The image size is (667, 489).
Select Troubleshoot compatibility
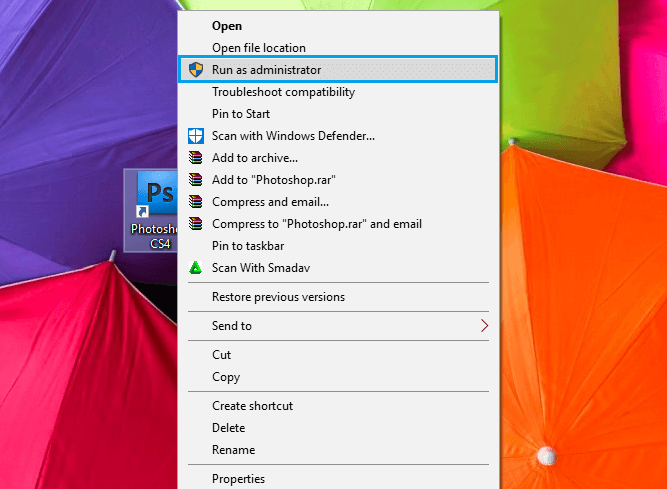[338, 92]
